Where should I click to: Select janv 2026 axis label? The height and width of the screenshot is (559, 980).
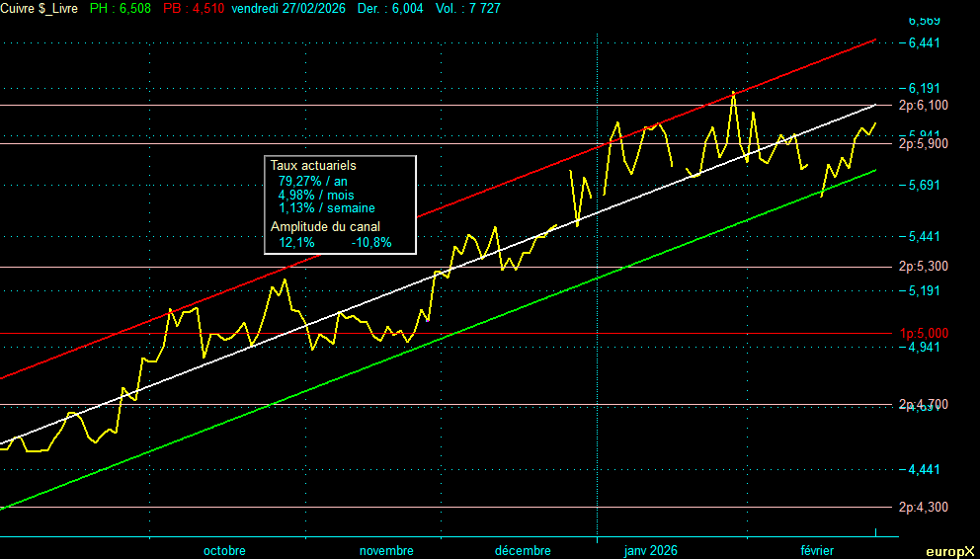point(650,550)
